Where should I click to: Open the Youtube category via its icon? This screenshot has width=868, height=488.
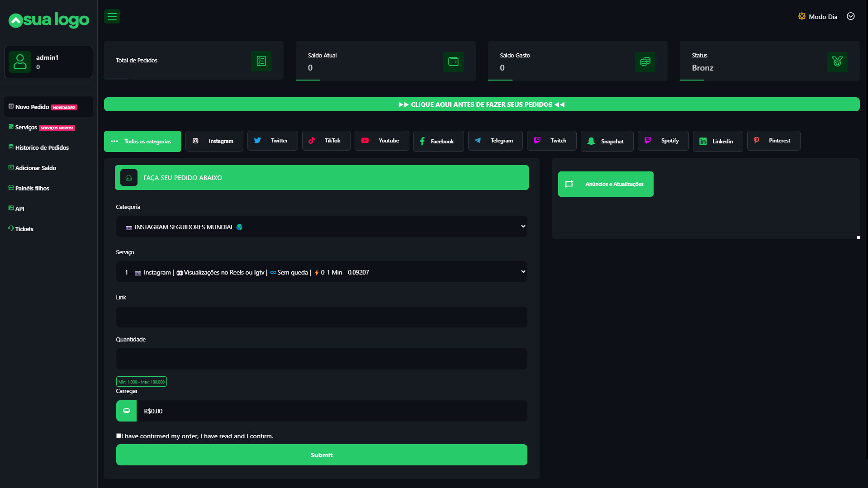365,141
